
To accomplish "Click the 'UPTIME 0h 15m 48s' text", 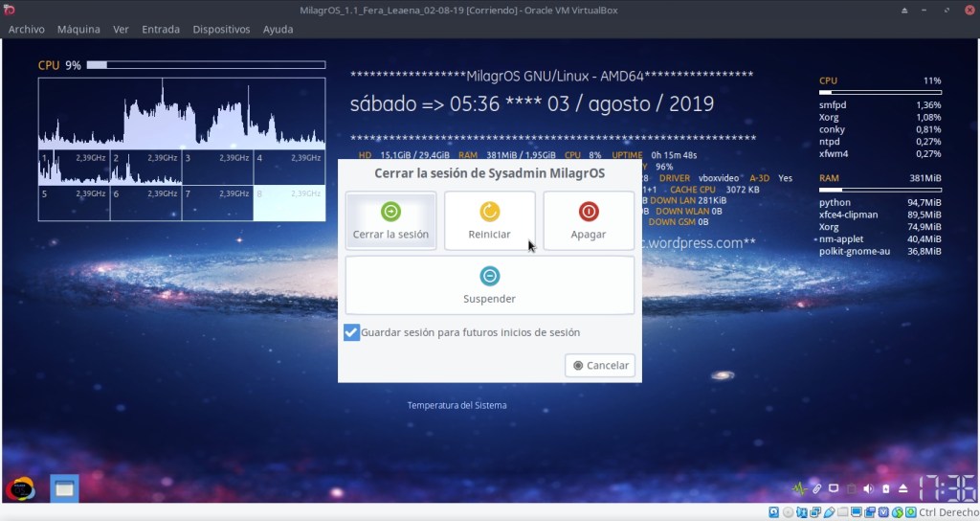I will pos(654,155).
